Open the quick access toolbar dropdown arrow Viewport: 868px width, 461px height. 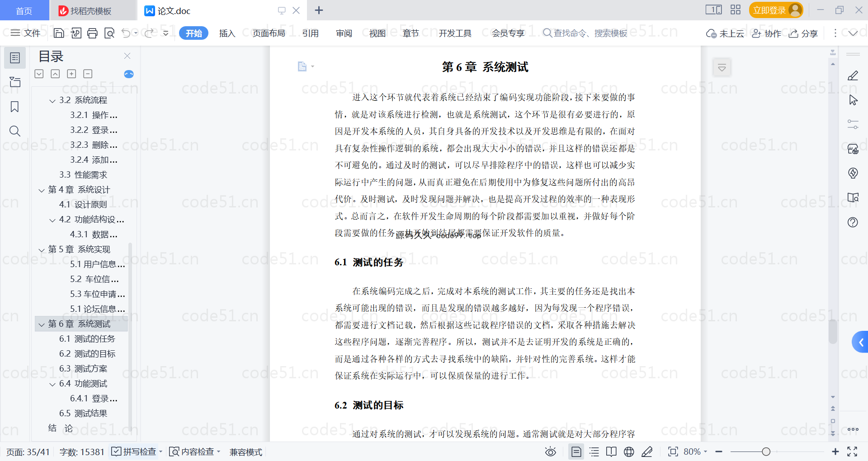point(166,33)
